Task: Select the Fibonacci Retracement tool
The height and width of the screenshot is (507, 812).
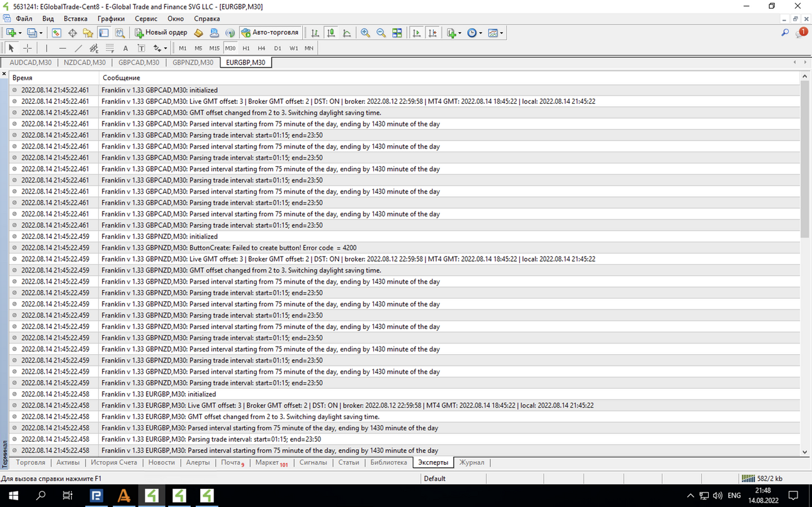Action: [110, 48]
